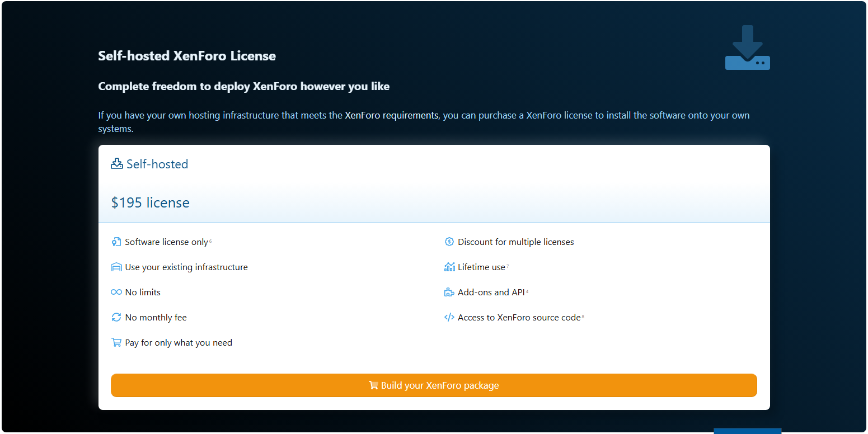This screenshot has height=434, width=868.
Task: Click the $195 license price text
Action: [151, 202]
